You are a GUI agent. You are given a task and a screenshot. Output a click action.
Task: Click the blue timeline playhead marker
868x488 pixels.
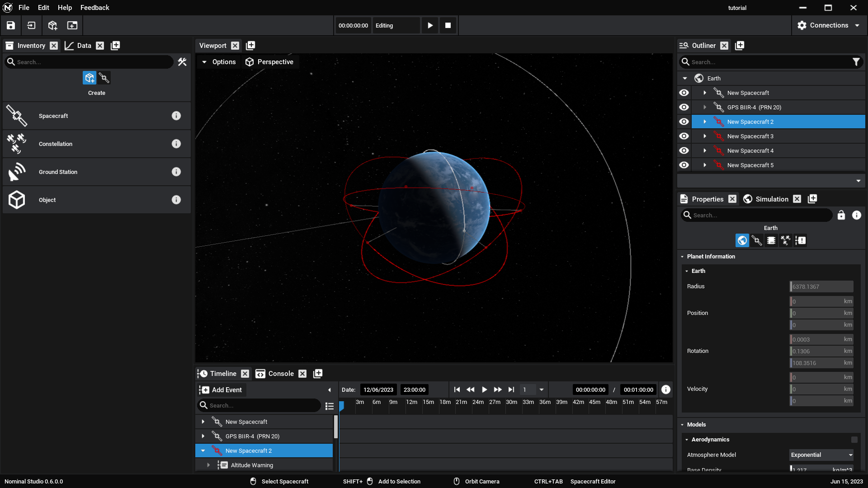click(342, 405)
